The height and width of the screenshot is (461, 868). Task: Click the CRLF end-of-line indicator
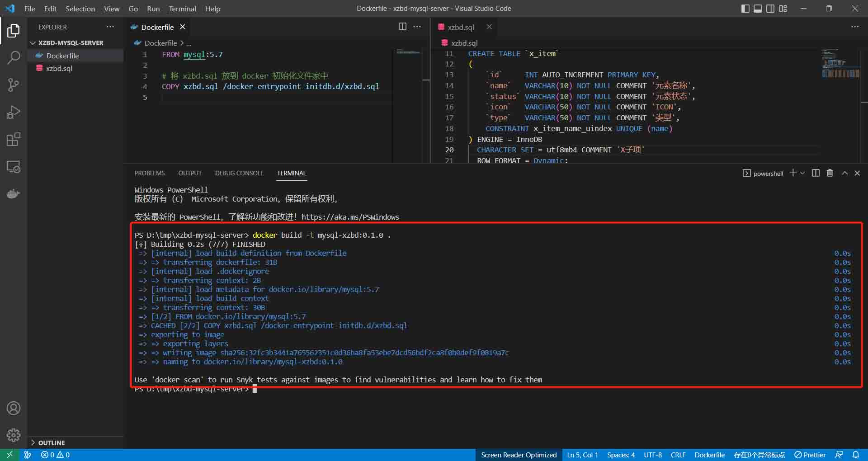(x=678, y=455)
